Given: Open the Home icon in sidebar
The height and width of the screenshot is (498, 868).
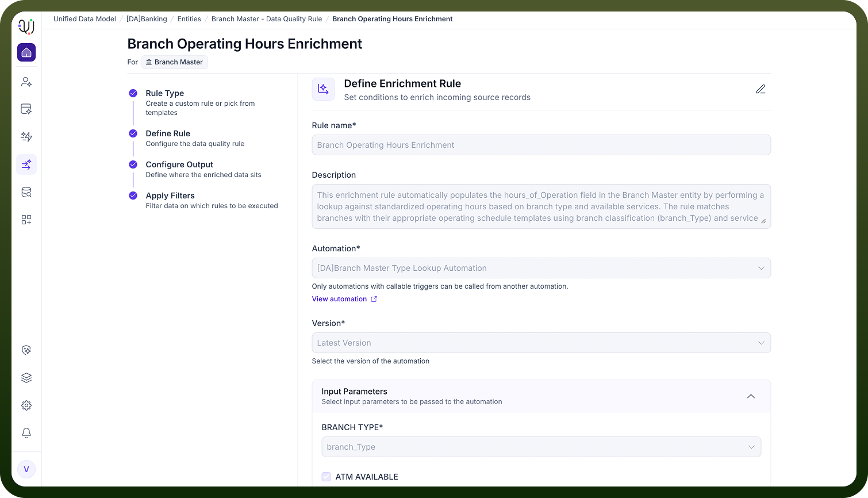Looking at the screenshot, I should [26, 52].
